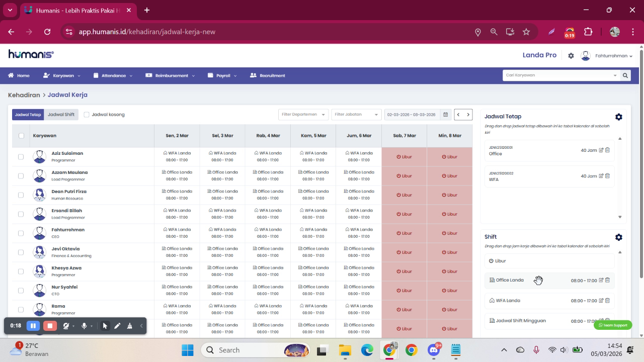This screenshot has width=644, height=362.
Task: Delete the WFA Landa shift
Action: coord(607,301)
